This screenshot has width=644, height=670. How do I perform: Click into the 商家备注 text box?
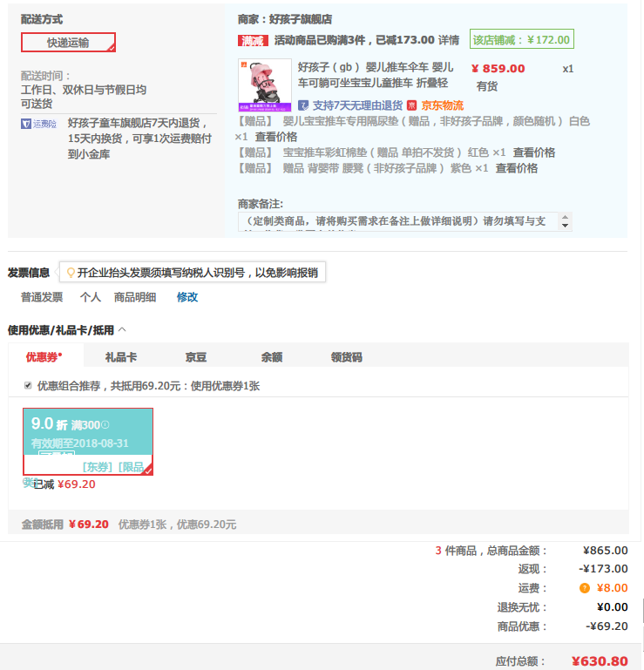[398, 221]
